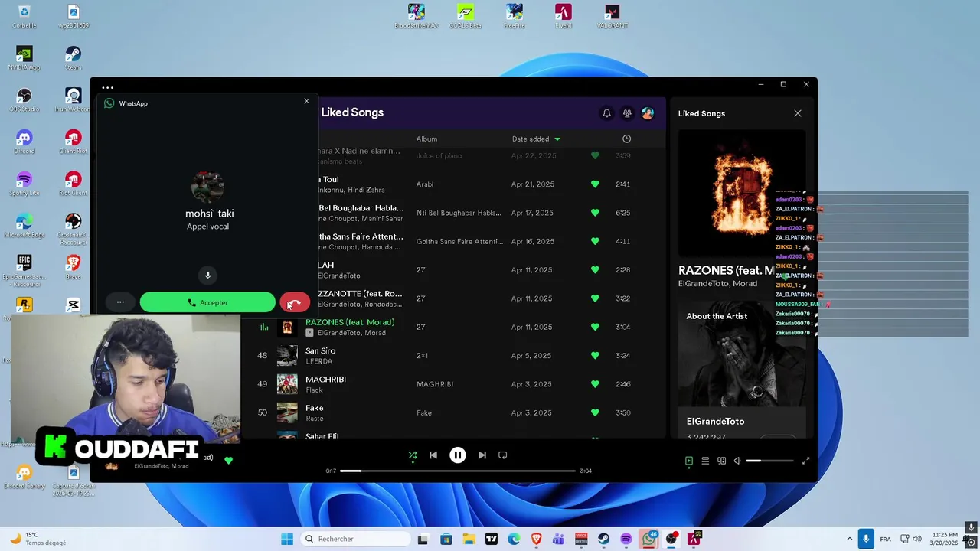
Task: Open Spotify three-dots menu
Action: [107, 87]
